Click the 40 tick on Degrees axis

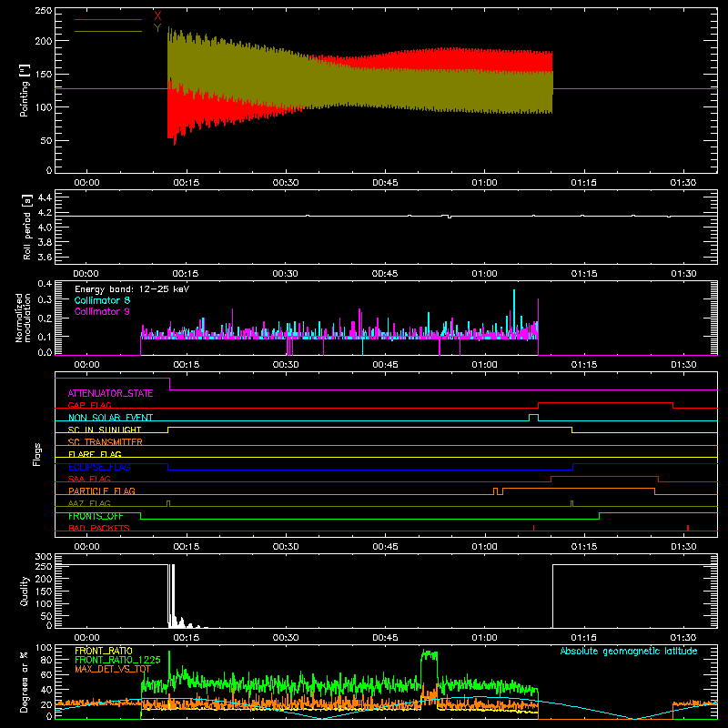point(46,690)
